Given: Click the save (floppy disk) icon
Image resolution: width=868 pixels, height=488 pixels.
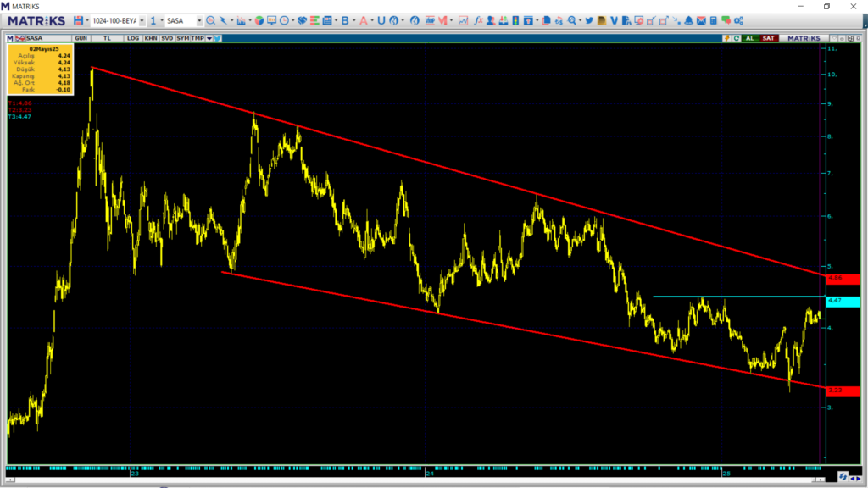Looking at the screenshot, I should click(x=79, y=20).
